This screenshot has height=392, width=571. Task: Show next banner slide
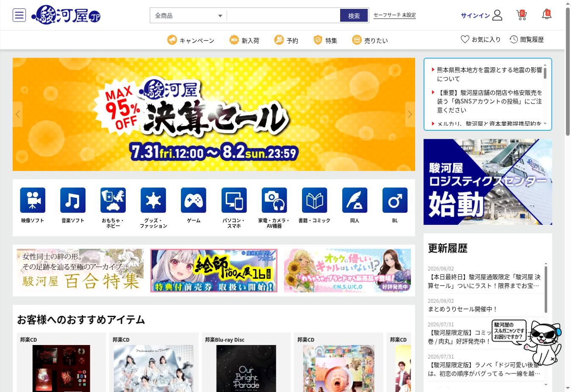[x=410, y=114]
